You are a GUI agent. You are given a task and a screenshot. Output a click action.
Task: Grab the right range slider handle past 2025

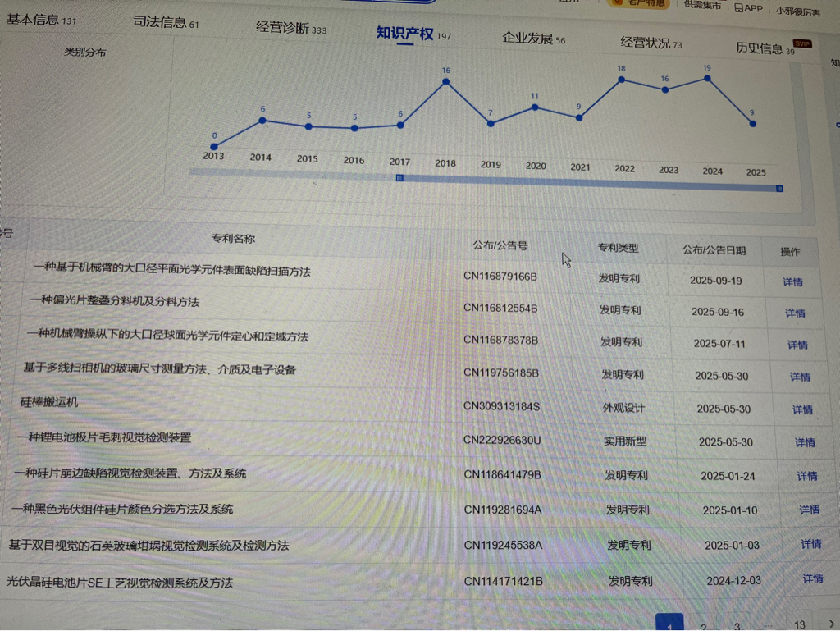pos(779,189)
